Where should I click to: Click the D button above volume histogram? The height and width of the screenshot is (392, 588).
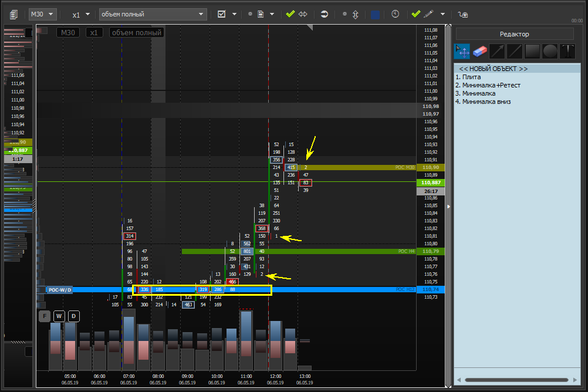73,316
